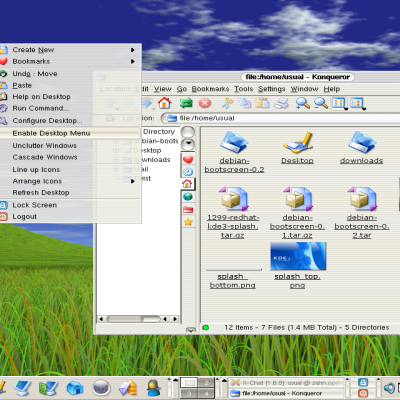The height and width of the screenshot is (400, 400).
Task: Click the Print toolbar icon
Action: (x=281, y=103)
